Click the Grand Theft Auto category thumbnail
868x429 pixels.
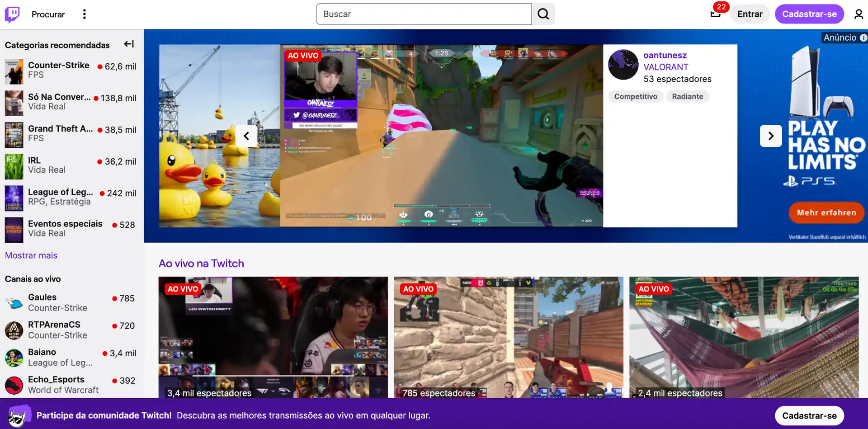point(14,135)
